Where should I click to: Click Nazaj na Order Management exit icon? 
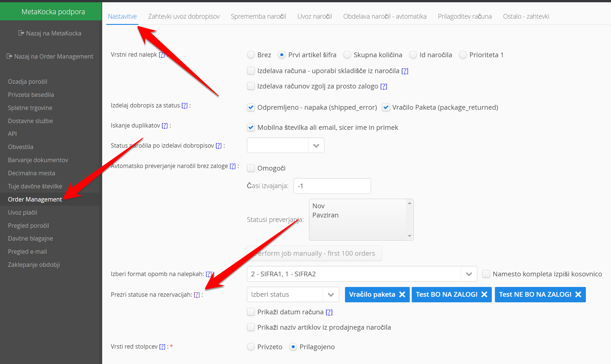pos(9,56)
